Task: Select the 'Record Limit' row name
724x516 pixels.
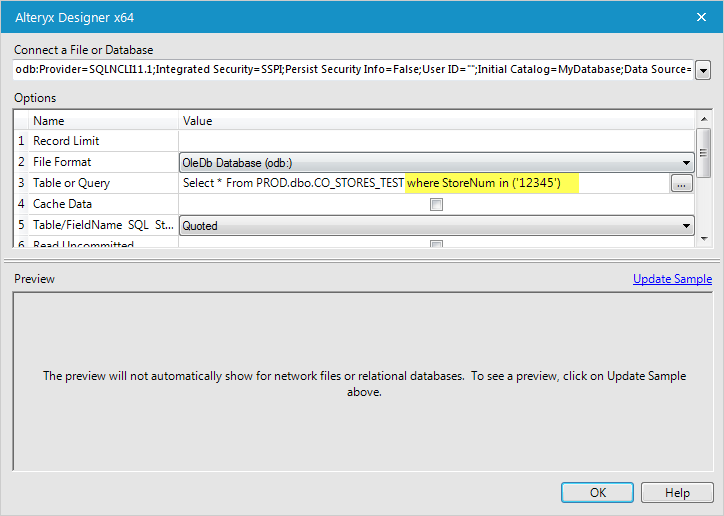Action: tap(66, 141)
